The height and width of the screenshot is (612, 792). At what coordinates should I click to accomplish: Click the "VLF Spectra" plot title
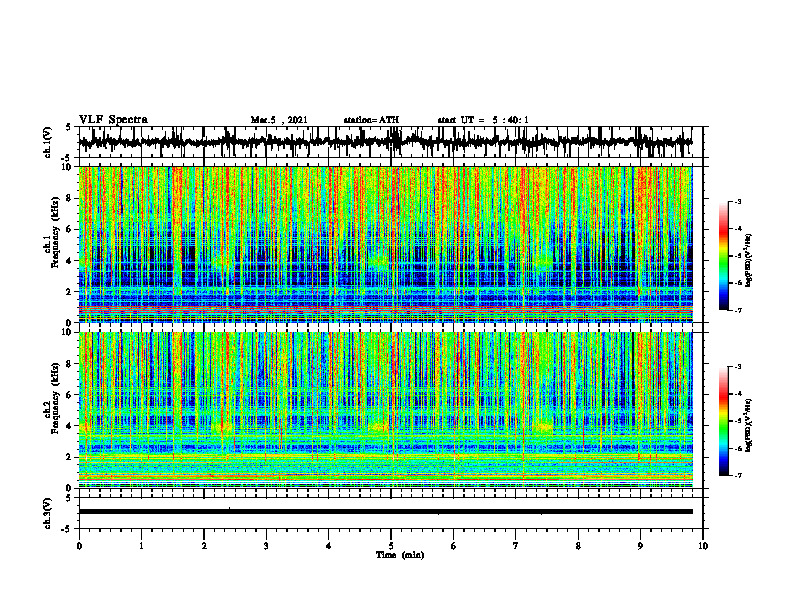(x=113, y=120)
